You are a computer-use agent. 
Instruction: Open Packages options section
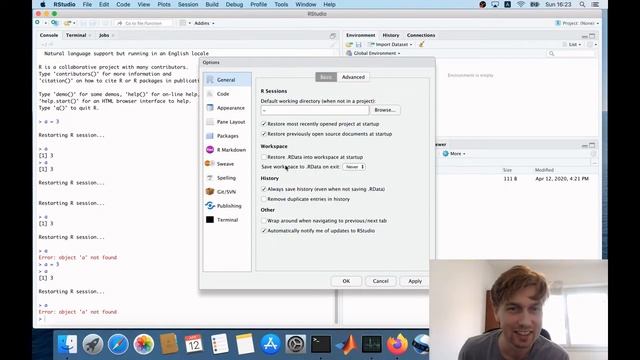(x=227, y=136)
